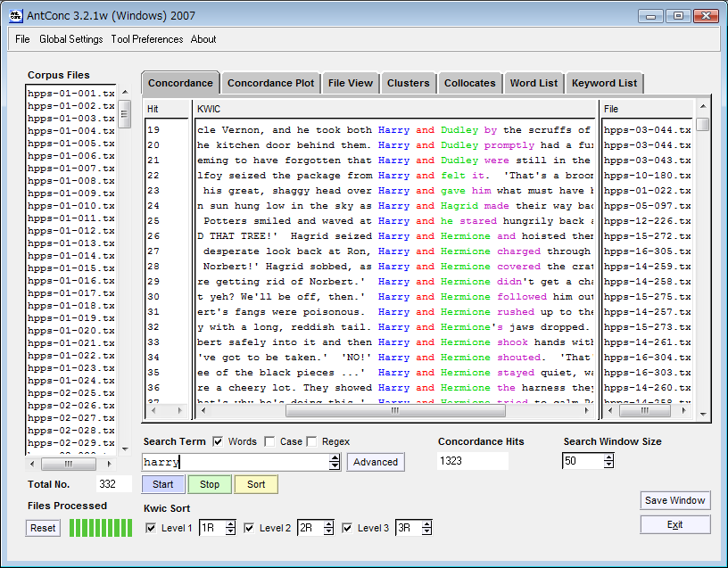Viewport: 728px width, 568px height.
Task: Click the left arrow of KWIC horizontal scrollbar
Action: (x=202, y=411)
